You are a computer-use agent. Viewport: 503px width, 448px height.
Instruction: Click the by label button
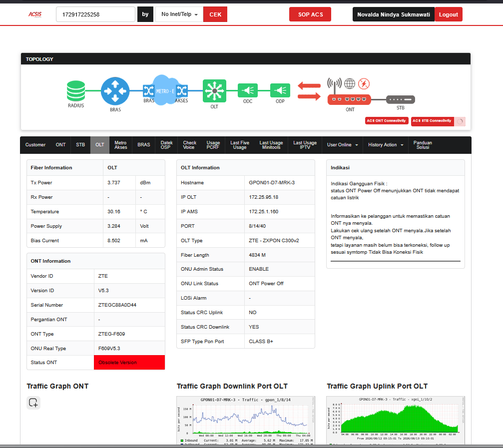[x=145, y=14]
